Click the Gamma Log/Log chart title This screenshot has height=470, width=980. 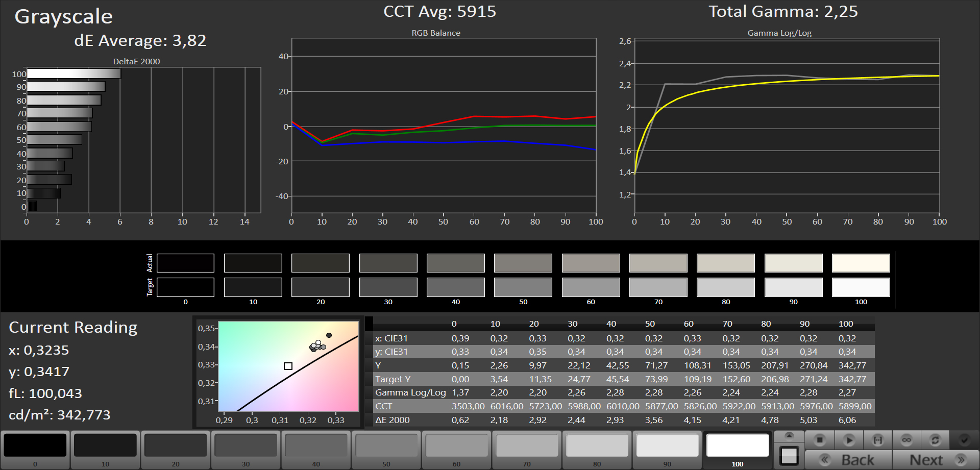click(779, 33)
